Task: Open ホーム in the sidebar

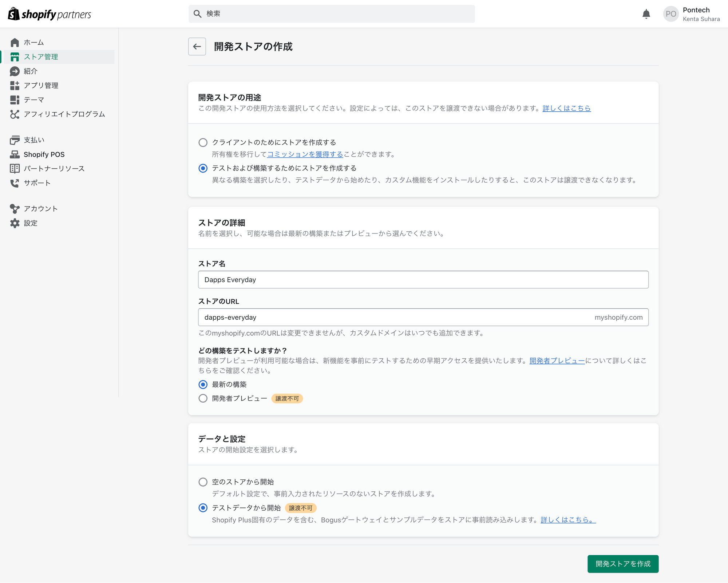Action: tap(34, 43)
